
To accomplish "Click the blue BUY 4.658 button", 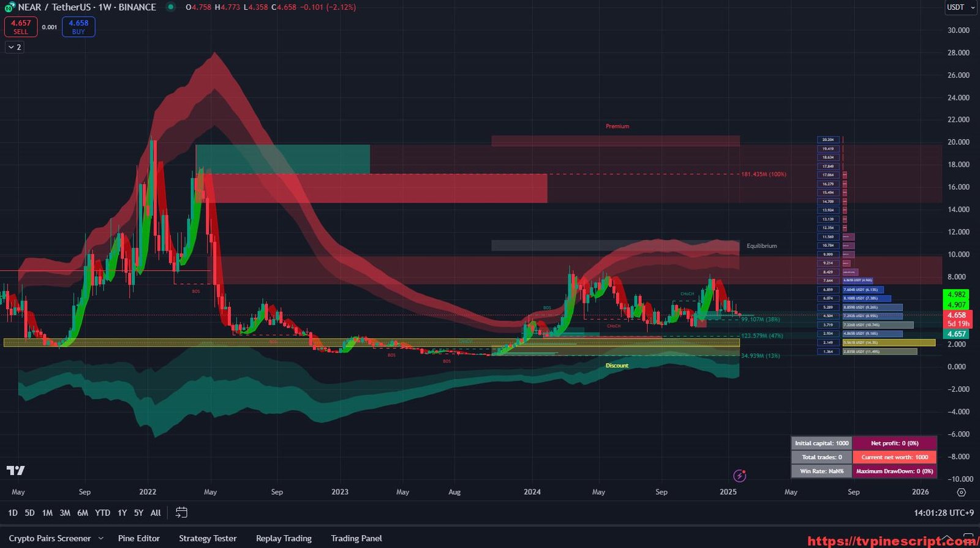I will [x=78, y=27].
